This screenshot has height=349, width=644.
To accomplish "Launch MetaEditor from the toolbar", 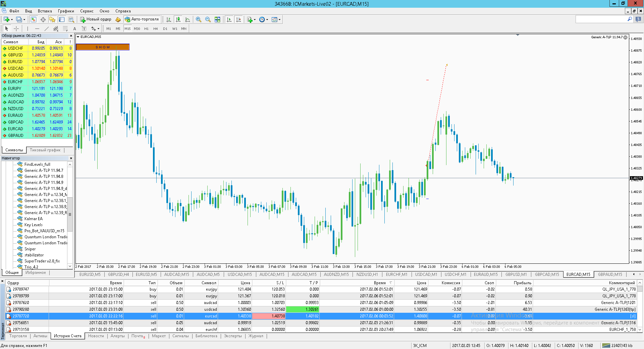I will tap(118, 19).
